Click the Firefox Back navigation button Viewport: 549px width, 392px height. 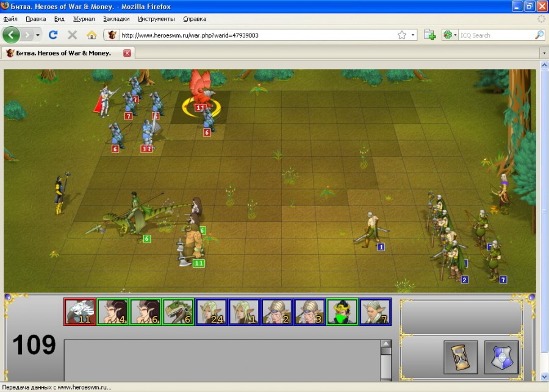(x=11, y=35)
